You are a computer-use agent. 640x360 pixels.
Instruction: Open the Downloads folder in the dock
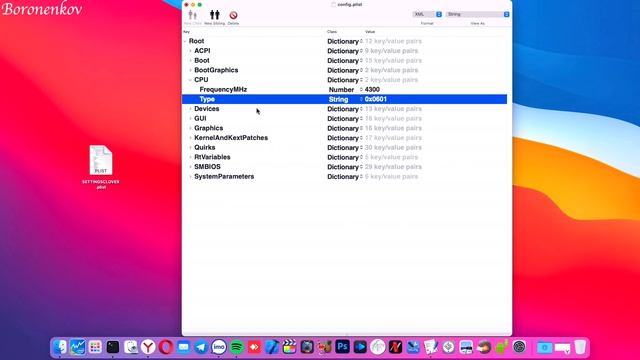tap(544, 347)
